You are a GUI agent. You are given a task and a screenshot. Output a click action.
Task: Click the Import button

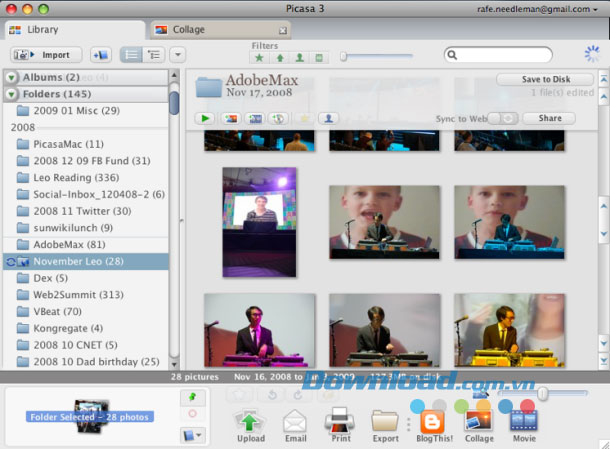click(x=47, y=55)
